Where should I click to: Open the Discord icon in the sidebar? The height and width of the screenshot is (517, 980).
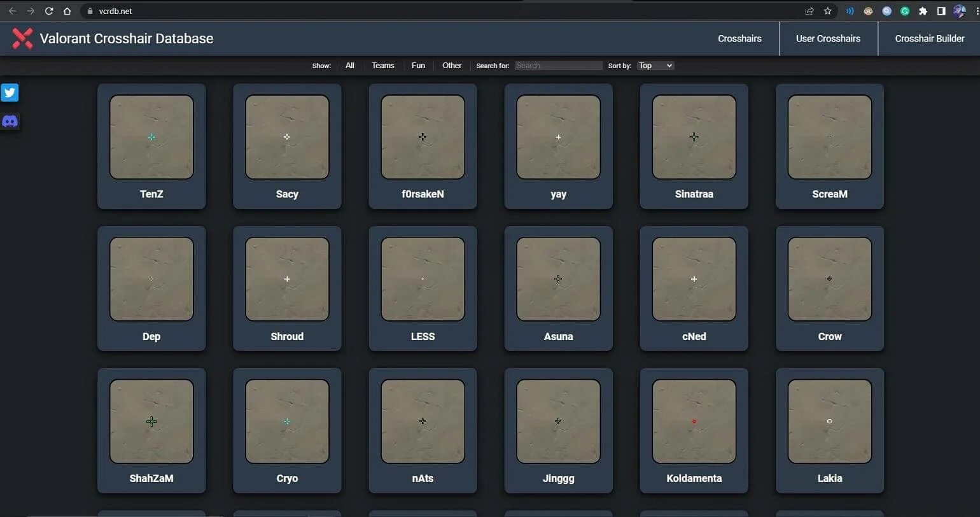point(10,120)
